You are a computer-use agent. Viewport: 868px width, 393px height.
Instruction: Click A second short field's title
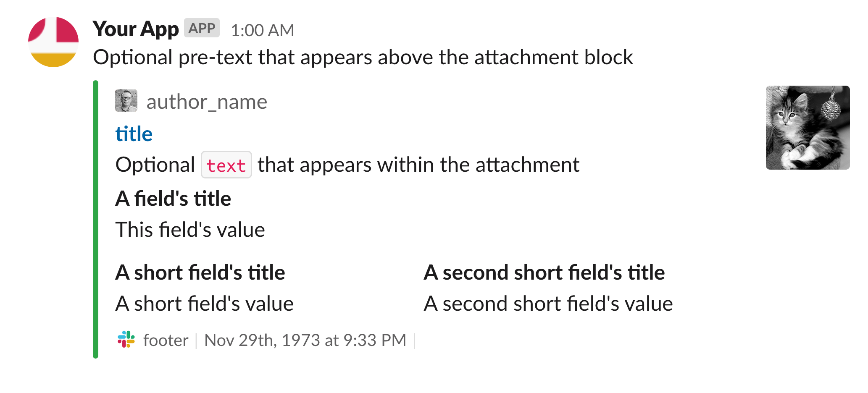544,272
